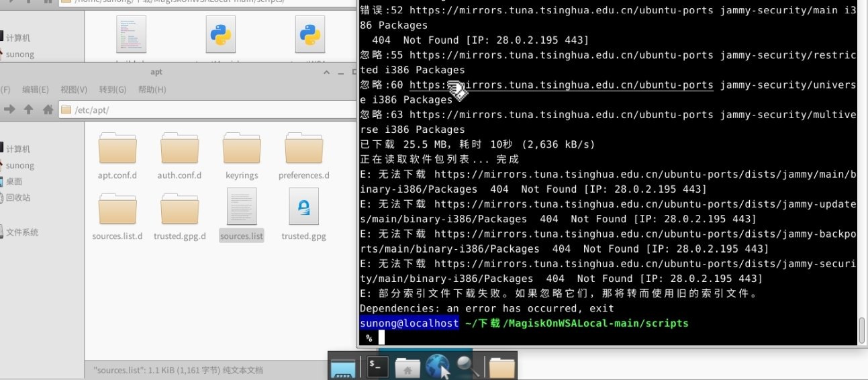The height and width of the screenshot is (380, 868).
Task: Go up to the parent folder in the apt window
Action: click(x=28, y=109)
